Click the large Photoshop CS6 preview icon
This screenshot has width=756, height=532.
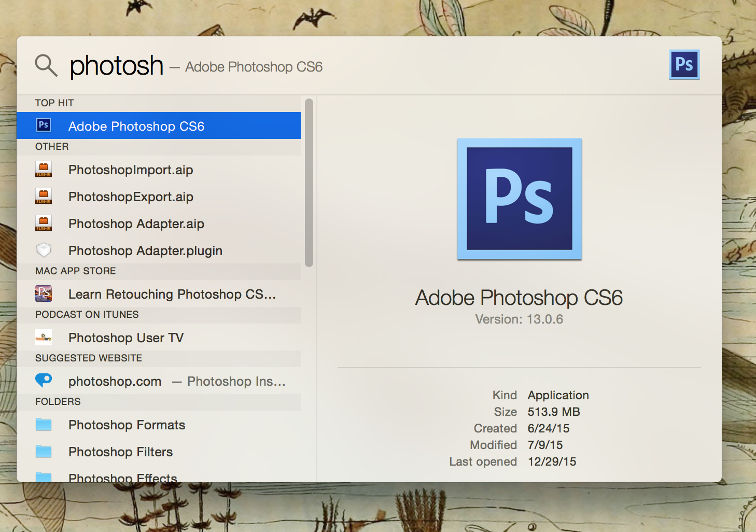click(x=520, y=199)
